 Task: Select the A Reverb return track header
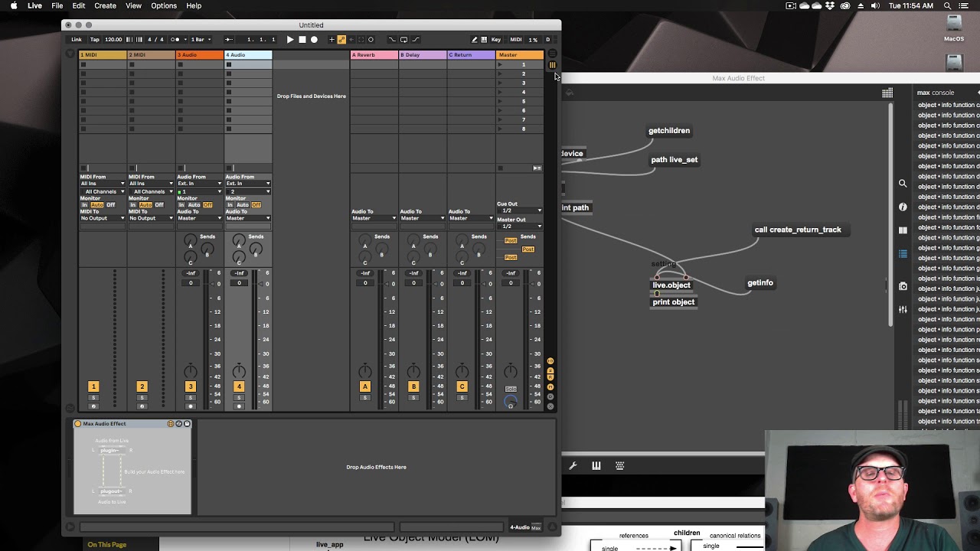tap(374, 55)
